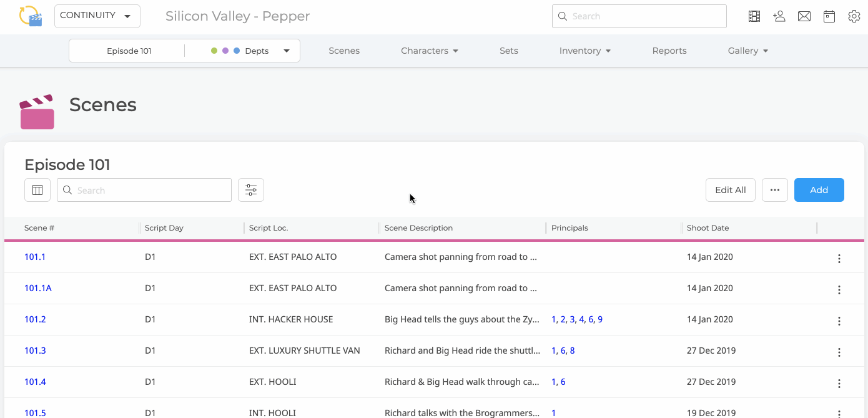The width and height of the screenshot is (868, 418).
Task: Click INT. HACKER HOUSE location cell
Action: click(291, 319)
